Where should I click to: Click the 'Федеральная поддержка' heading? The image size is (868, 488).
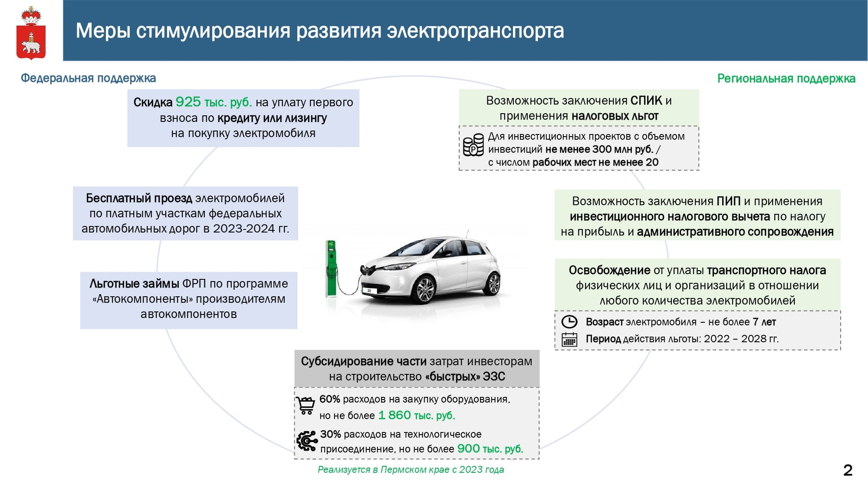pos(88,78)
